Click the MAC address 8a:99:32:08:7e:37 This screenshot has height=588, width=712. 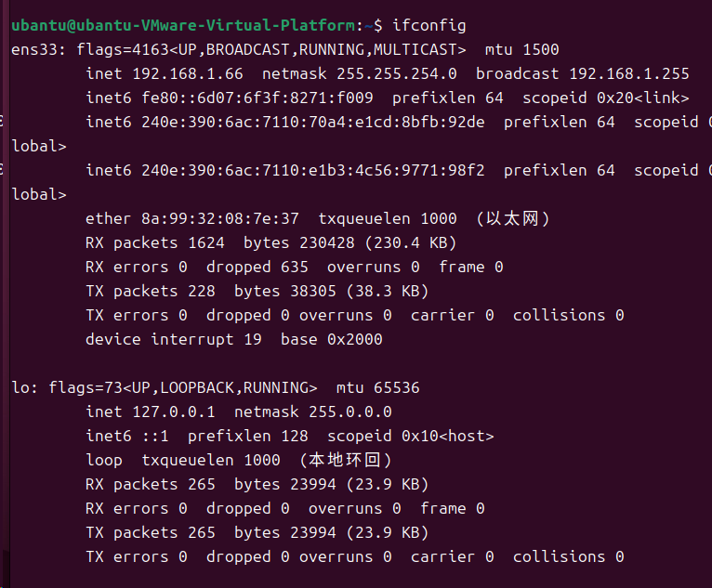tap(220, 218)
